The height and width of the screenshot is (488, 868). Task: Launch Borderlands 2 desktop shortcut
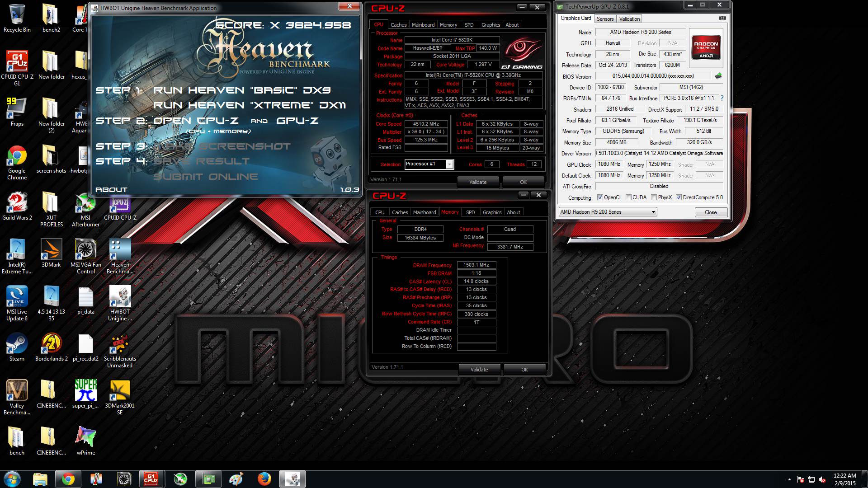click(51, 347)
